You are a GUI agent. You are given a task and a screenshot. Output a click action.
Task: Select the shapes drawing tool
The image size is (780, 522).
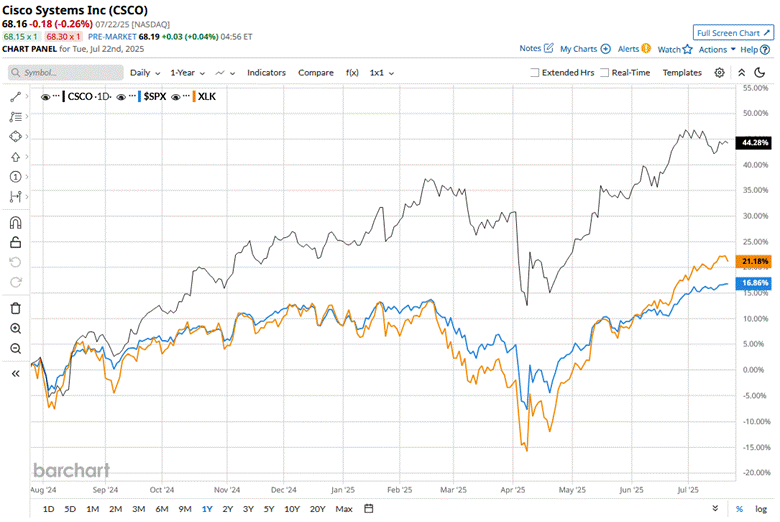[x=15, y=136]
